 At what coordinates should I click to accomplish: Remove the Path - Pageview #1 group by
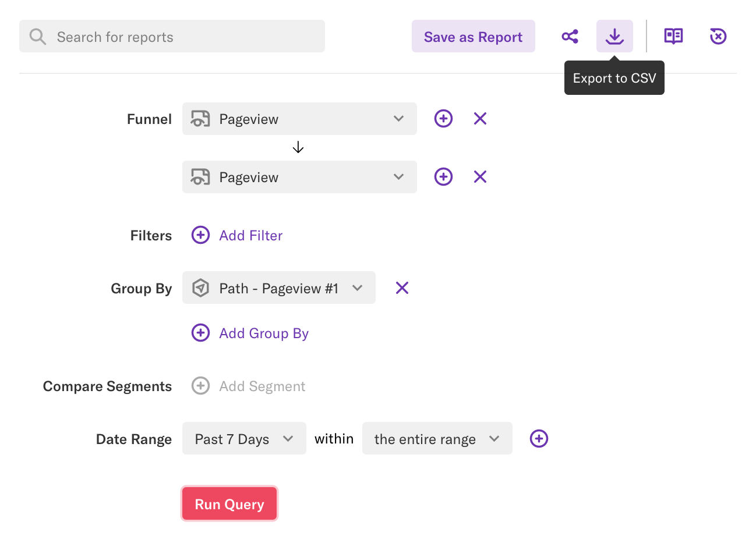402,288
